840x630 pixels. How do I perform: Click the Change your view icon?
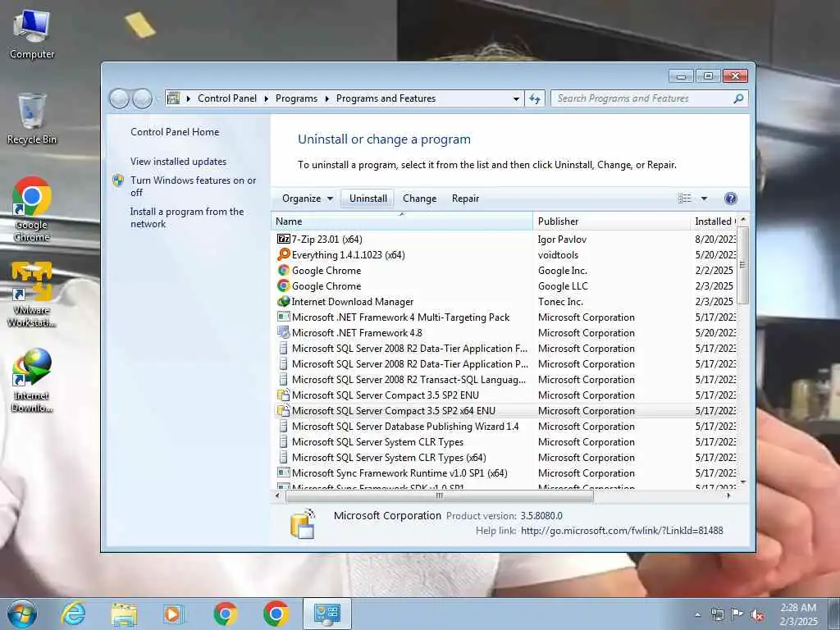pos(685,199)
